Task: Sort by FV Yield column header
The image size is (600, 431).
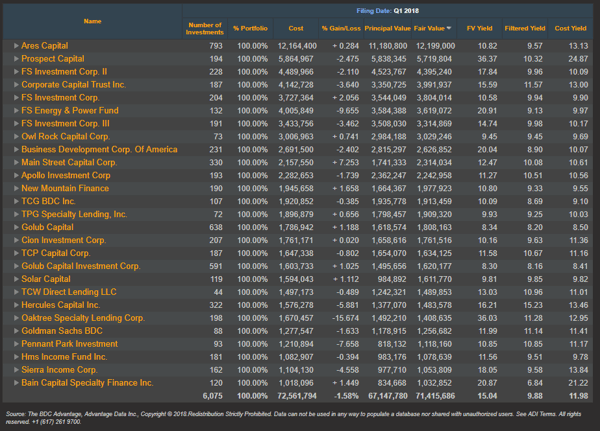Action: tap(479, 28)
